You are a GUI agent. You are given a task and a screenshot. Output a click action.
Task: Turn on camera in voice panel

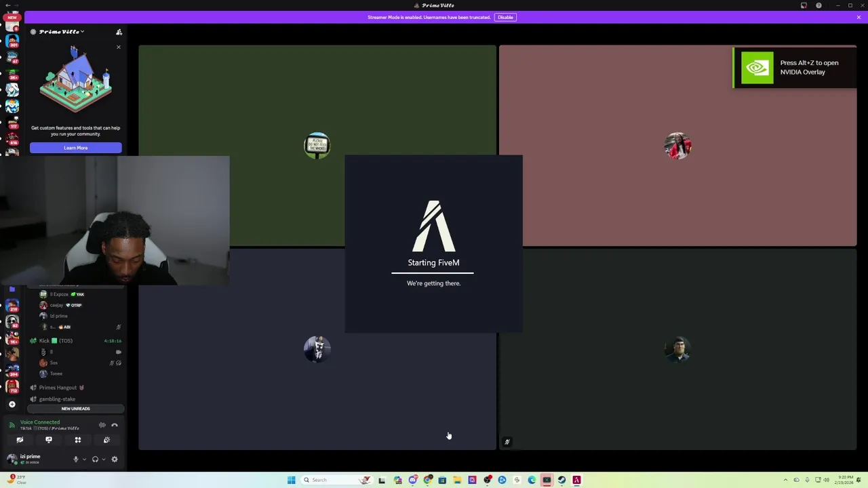[x=20, y=440]
